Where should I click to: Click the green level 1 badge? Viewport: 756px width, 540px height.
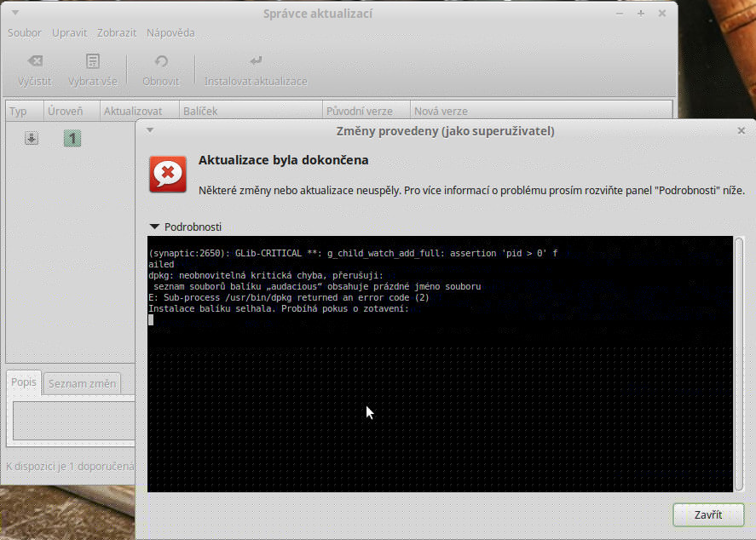pyautogui.click(x=72, y=138)
